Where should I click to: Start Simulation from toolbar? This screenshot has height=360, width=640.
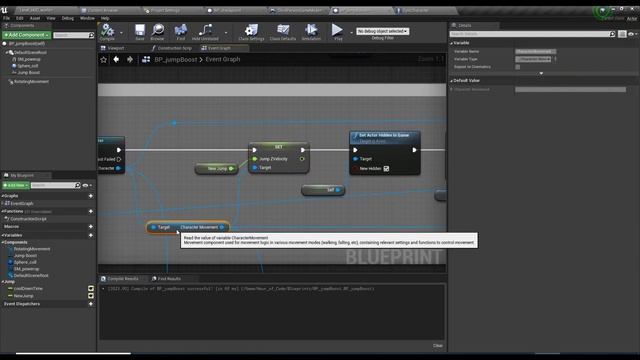pyautogui.click(x=311, y=32)
